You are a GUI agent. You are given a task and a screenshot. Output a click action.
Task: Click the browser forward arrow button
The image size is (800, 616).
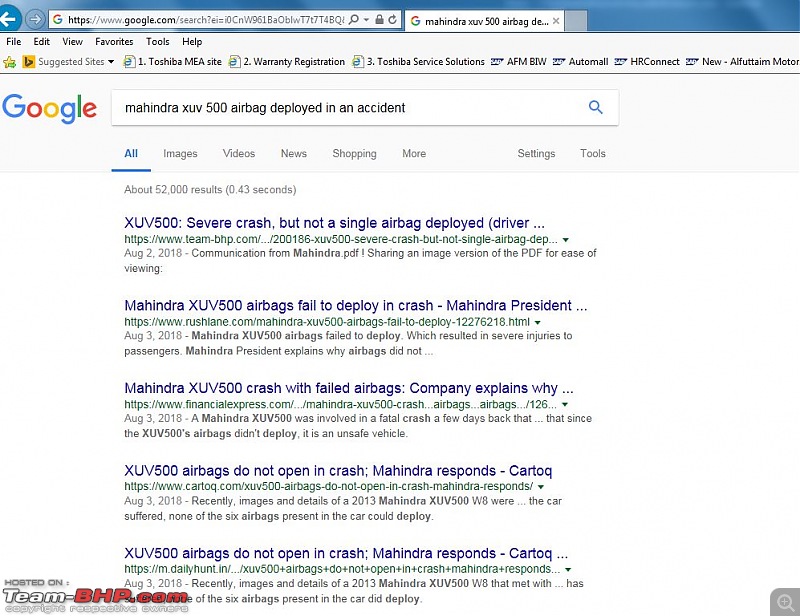35,19
